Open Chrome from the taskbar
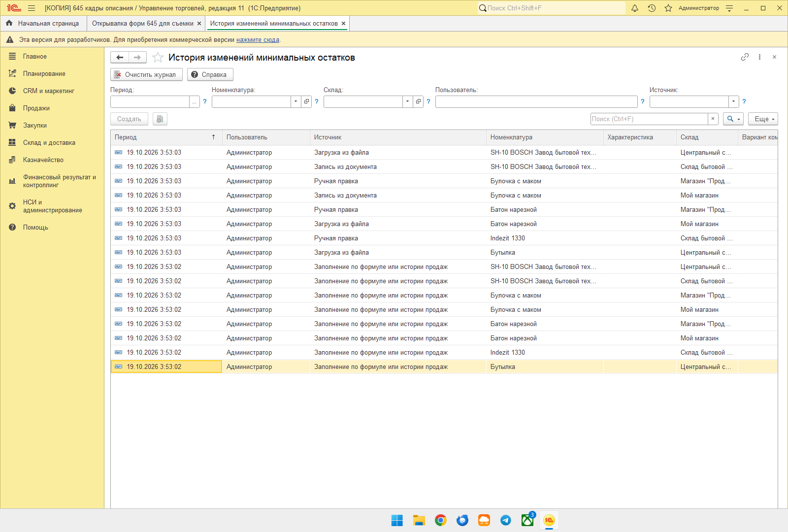This screenshot has width=788, height=532. pos(441,520)
